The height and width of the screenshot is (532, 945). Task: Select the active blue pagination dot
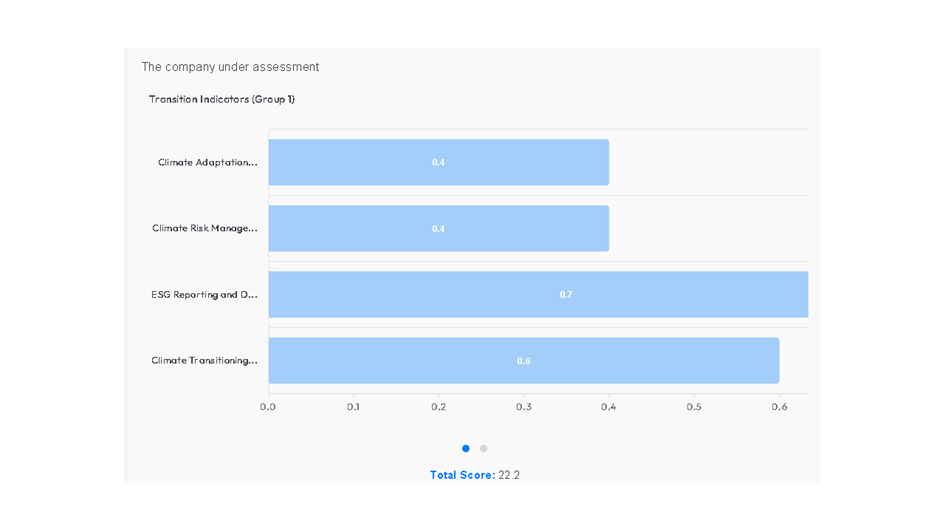(x=466, y=449)
